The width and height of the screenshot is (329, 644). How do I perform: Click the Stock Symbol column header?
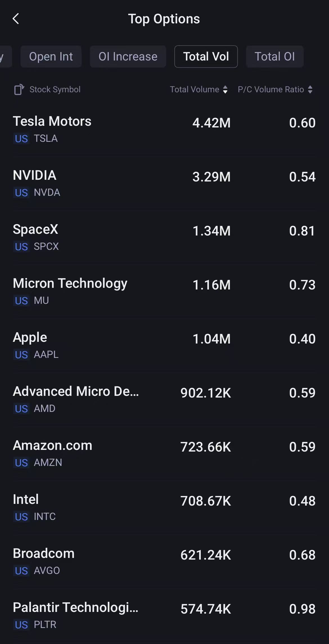(x=55, y=89)
